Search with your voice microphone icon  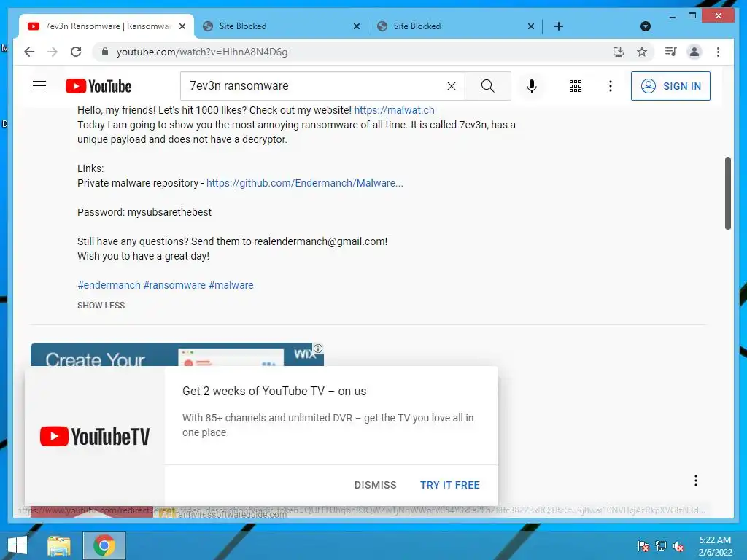coord(532,86)
